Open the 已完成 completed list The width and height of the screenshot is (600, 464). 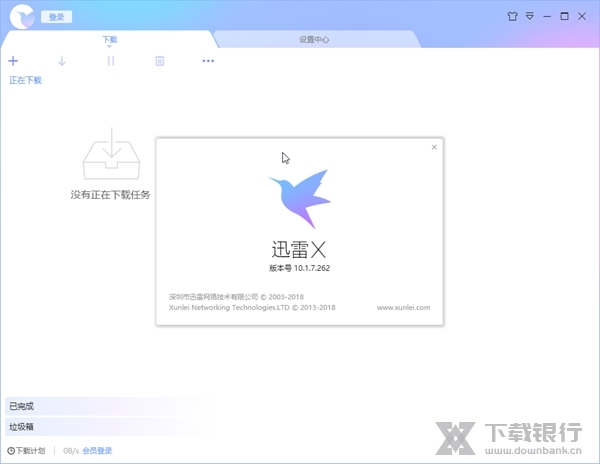point(107,406)
